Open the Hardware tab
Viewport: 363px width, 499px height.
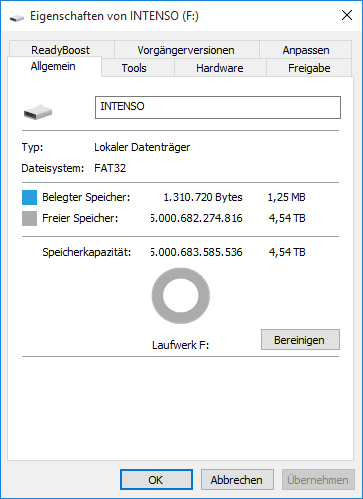pos(220,68)
